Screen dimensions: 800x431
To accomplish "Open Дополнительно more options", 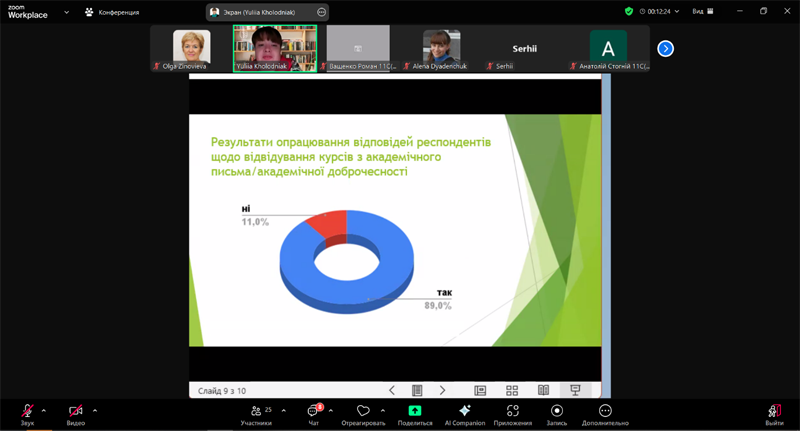I will click(605, 414).
